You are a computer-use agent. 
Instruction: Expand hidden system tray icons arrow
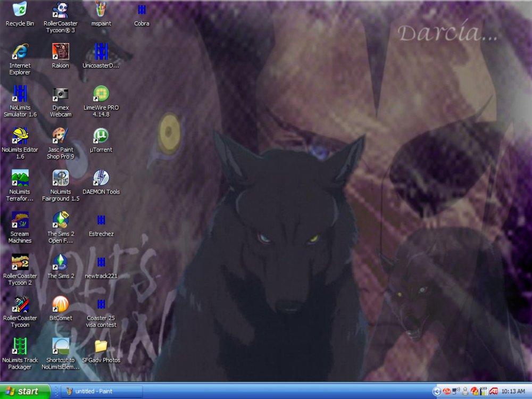pos(437,392)
